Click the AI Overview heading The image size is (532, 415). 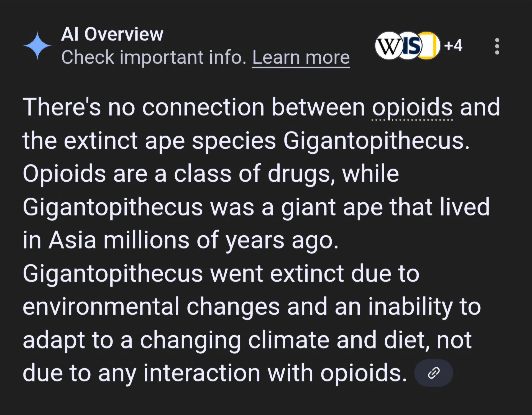click(x=112, y=34)
